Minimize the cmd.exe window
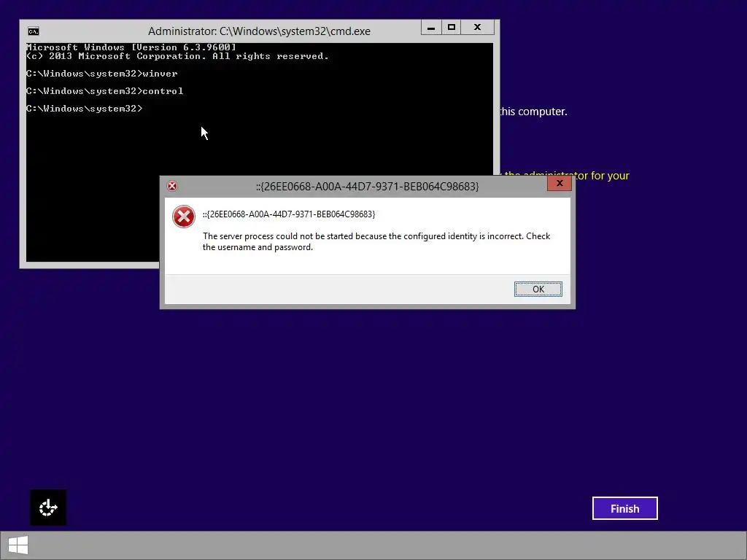747x560 pixels. tap(431, 28)
